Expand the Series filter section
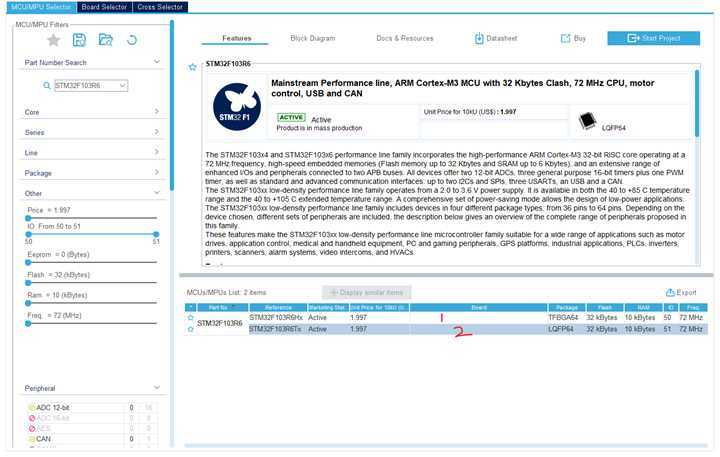 157,132
